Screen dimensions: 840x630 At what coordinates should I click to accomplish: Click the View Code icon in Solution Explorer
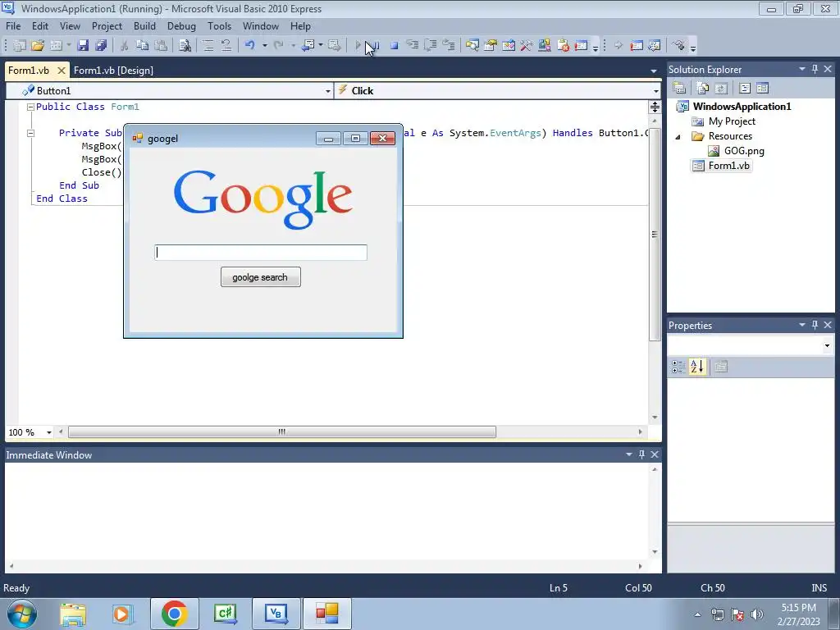pos(745,88)
